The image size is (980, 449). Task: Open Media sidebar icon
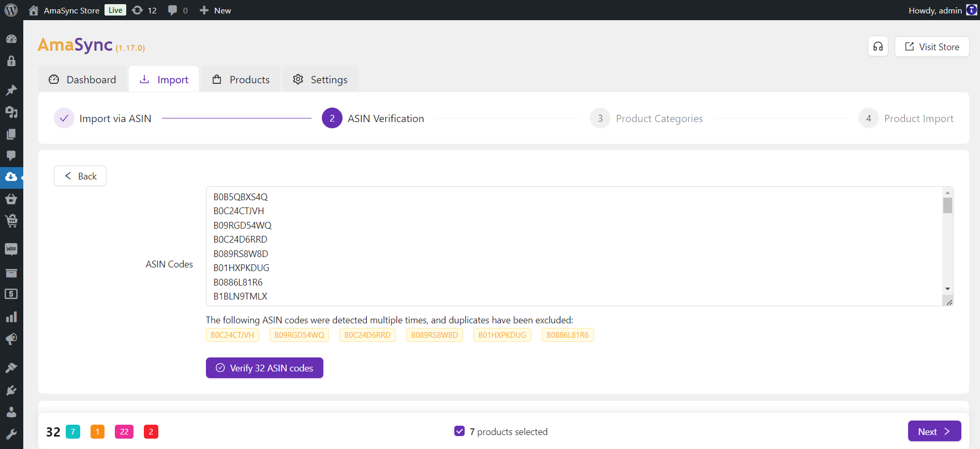11,112
